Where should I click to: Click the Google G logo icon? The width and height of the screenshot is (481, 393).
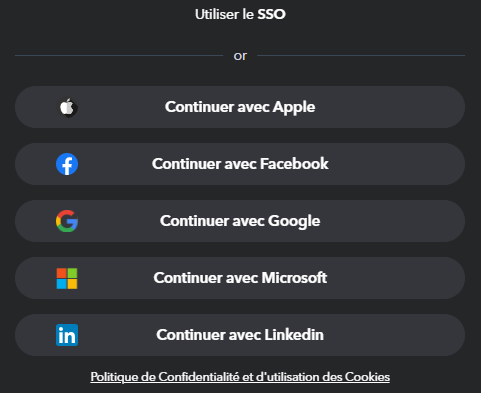click(x=67, y=221)
